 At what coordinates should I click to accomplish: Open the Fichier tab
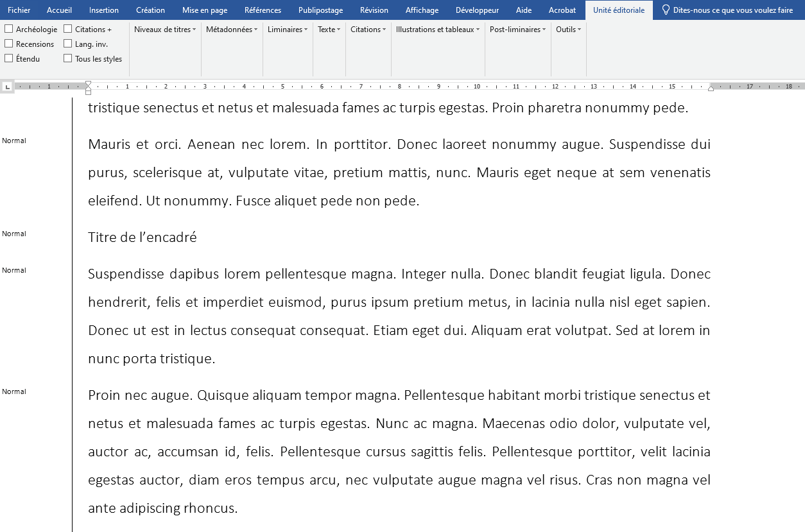(19, 10)
